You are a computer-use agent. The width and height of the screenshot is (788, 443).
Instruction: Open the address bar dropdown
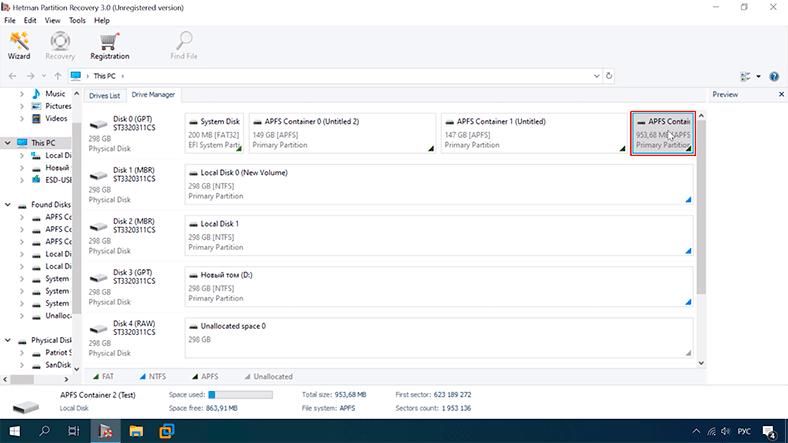pos(597,76)
